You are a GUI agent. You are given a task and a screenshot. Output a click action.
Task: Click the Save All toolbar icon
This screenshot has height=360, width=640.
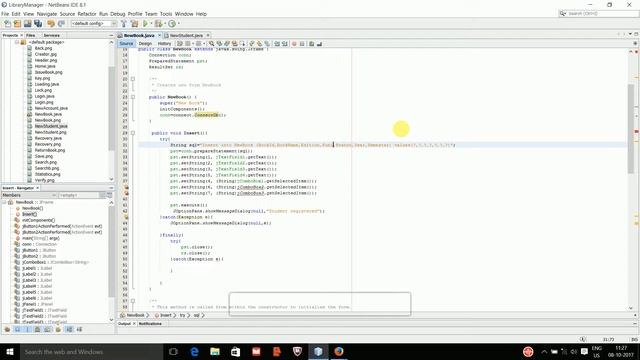coord(38,24)
